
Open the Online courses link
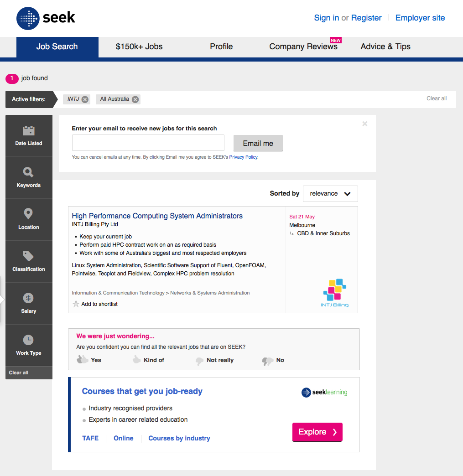pos(123,438)
